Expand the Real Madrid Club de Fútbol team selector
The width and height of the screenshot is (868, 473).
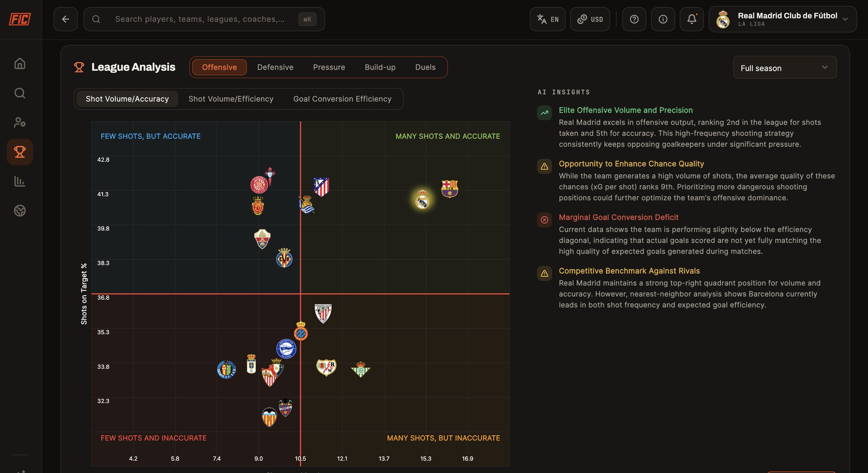pyautogui.click(x=783, y=19)
